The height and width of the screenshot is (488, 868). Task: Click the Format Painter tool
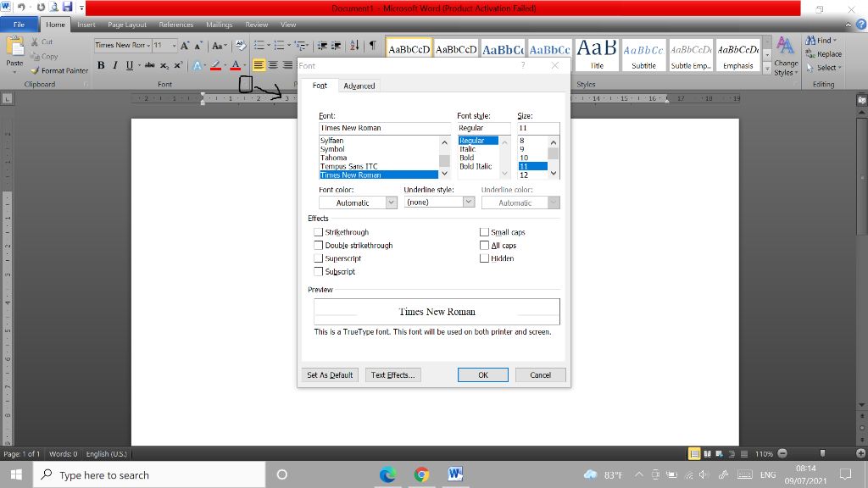pyautogui.click(x=60, y=71)
